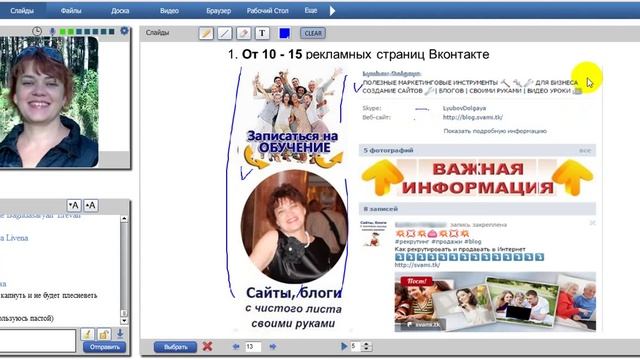Select the pencil drawing tool
640x360 pixels.
click(x=206, y=33)
